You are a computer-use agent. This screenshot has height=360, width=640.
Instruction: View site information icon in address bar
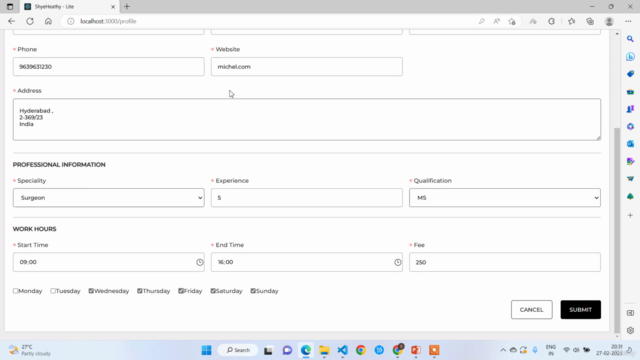point(71,21)
